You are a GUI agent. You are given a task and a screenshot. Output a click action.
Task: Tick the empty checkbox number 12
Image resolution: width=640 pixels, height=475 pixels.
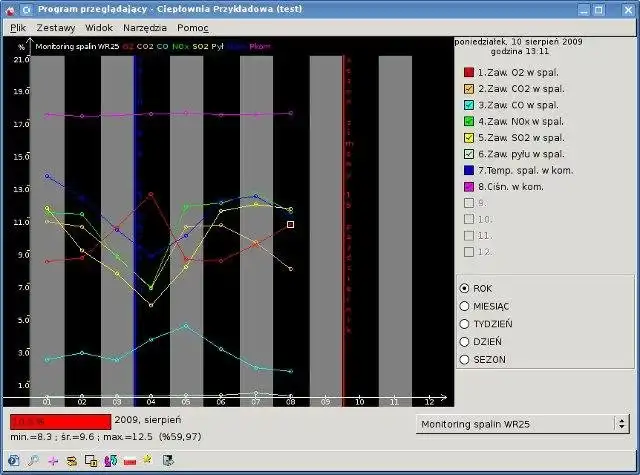coord(469,252)
